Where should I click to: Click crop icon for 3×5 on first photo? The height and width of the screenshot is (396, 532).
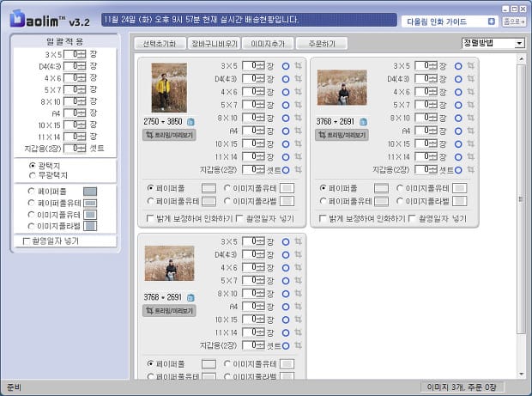coord(298,65)
